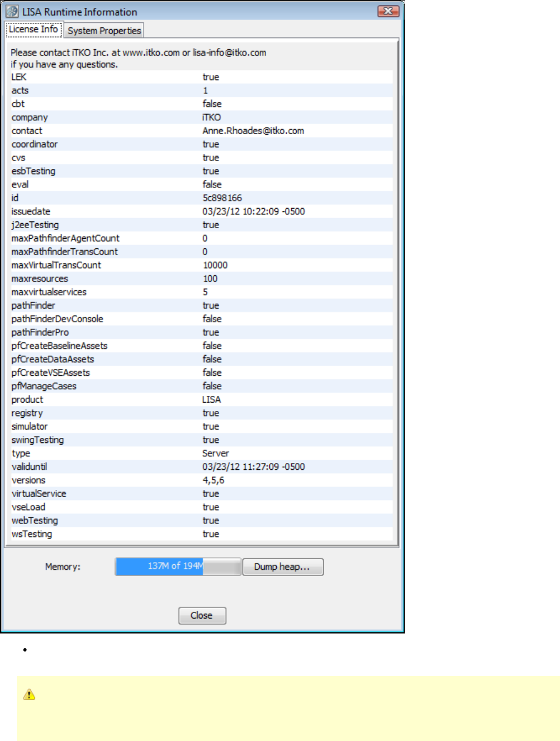
Task: Click the versions value 4,5,6
Action: click(x=213, y=480)
